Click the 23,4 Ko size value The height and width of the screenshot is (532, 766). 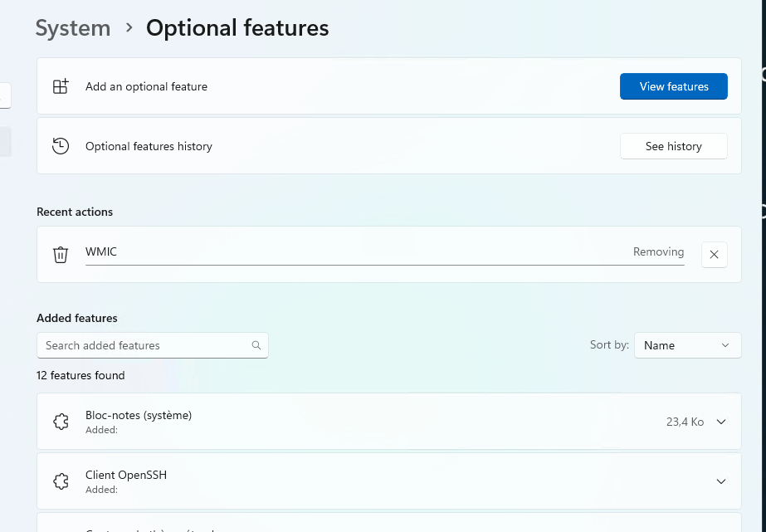pyautogui.click(x=685, y=422)
